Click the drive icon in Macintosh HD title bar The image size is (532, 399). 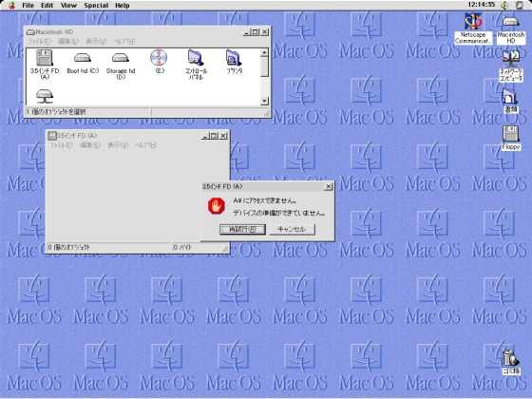coord(30,32)
